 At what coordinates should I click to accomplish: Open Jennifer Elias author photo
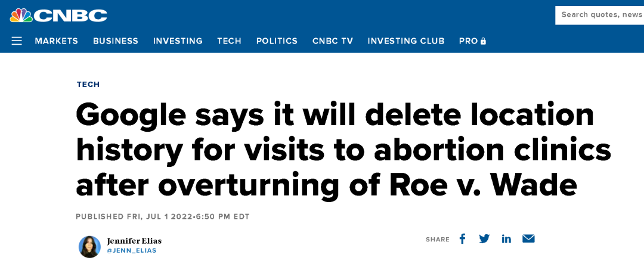[x=89, y=247]
